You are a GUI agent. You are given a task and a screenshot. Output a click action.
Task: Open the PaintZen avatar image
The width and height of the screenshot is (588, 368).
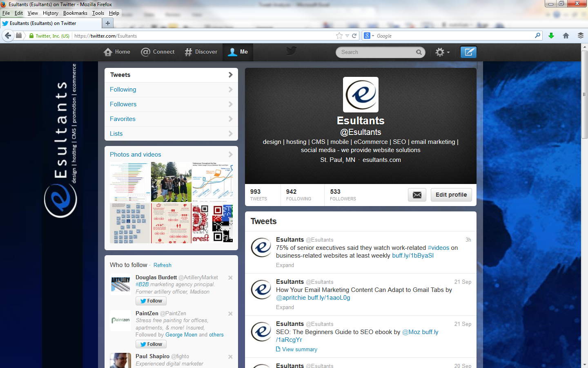[x=120, y=320]
